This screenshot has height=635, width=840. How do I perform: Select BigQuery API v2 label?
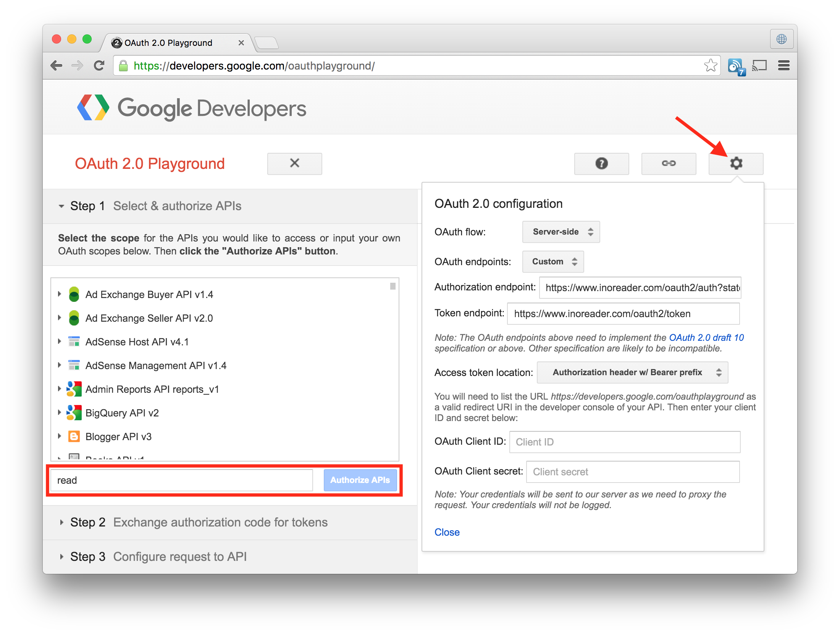coord(122,413)
